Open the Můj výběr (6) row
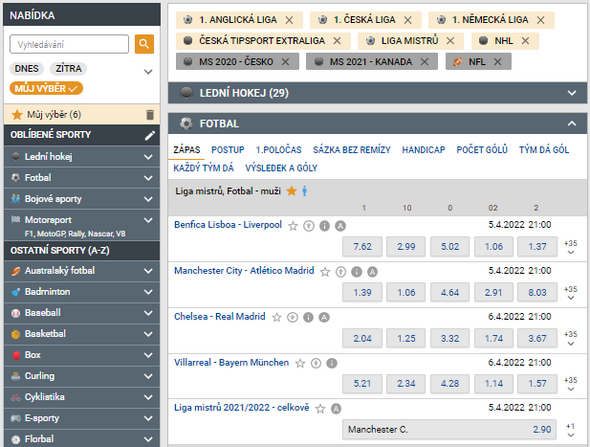 [82, 114]
